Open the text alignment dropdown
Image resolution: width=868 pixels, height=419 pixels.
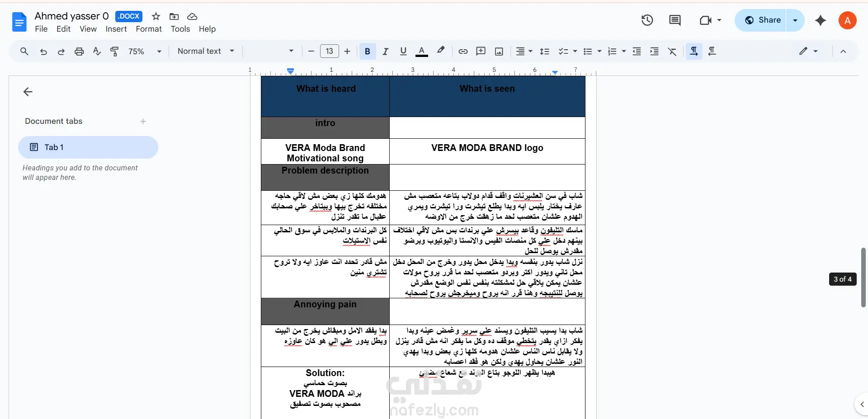[x=524, y=52]
